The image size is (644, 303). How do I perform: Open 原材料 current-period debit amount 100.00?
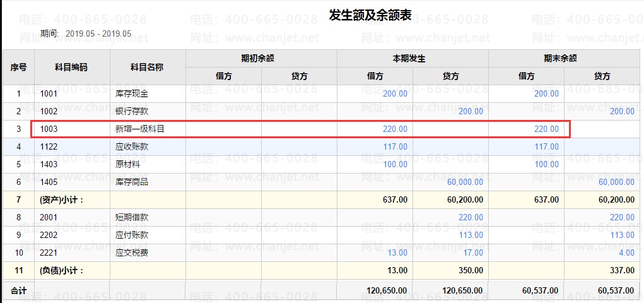point(395,164)
